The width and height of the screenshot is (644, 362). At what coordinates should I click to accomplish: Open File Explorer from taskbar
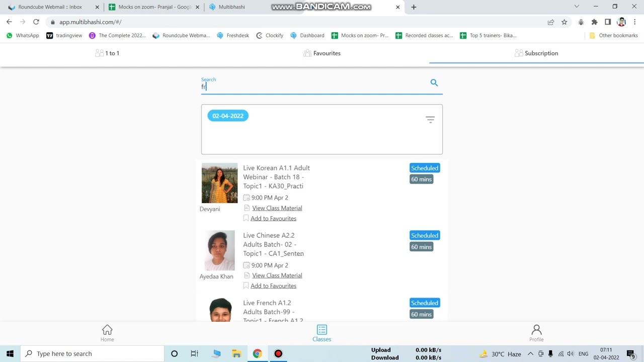pos(236,353)
